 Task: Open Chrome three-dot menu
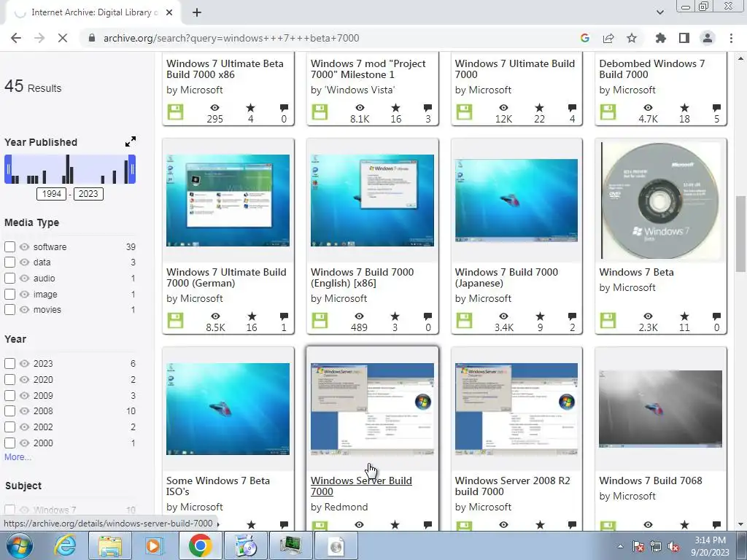(x=731, y=38)
